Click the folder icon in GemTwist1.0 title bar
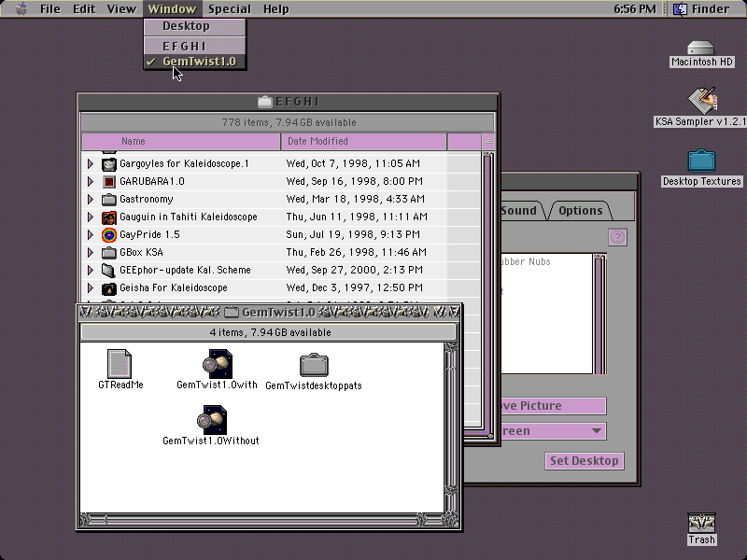 click(231, 313)
